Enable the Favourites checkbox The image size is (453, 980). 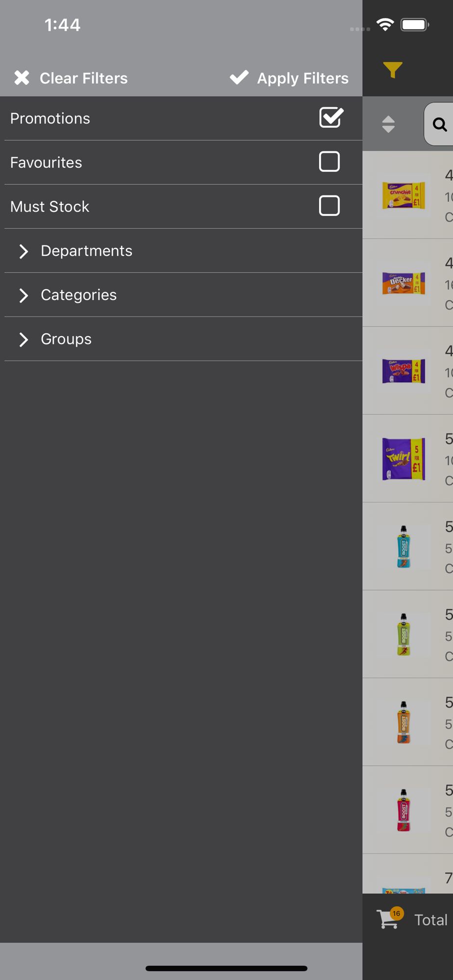(329, 162)
